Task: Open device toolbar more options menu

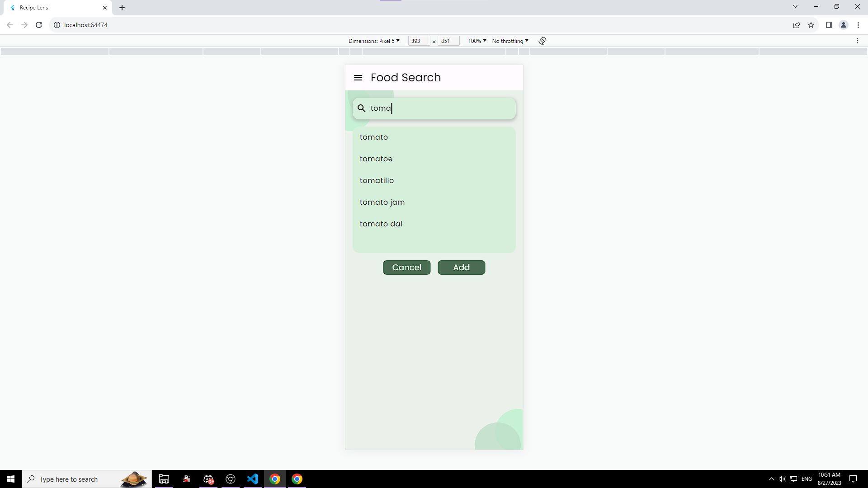Action: pos(857,41)
